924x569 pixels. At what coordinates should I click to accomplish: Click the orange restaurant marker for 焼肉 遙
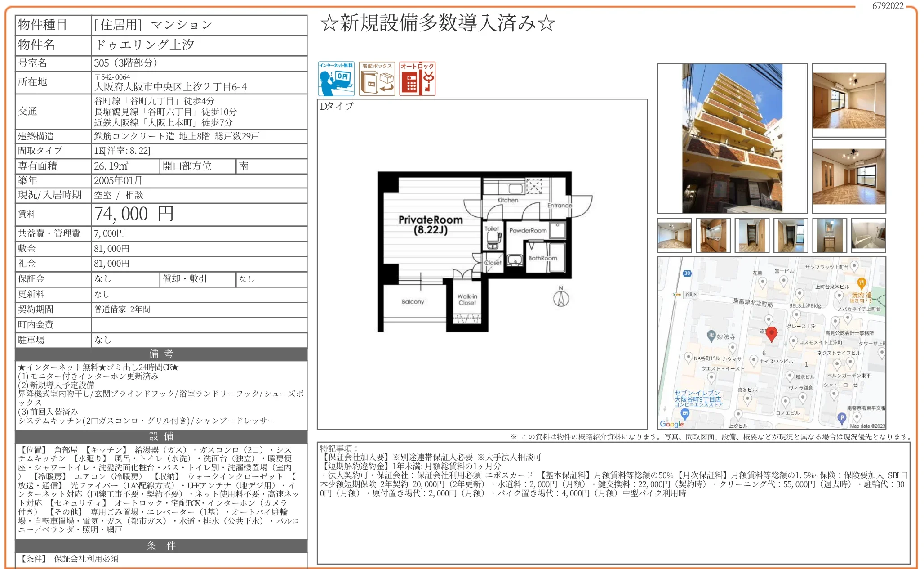coord(861,283)
